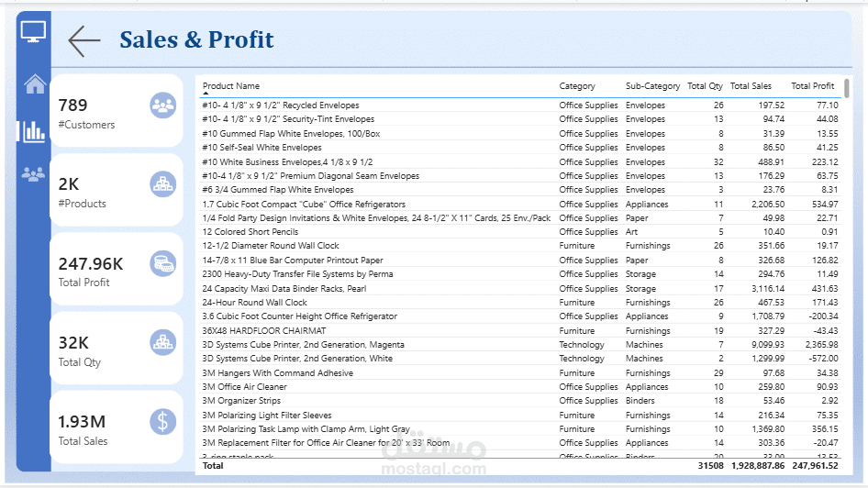Open the bar chart page icon
Viewport: 868px width, 488px height.
33,131
